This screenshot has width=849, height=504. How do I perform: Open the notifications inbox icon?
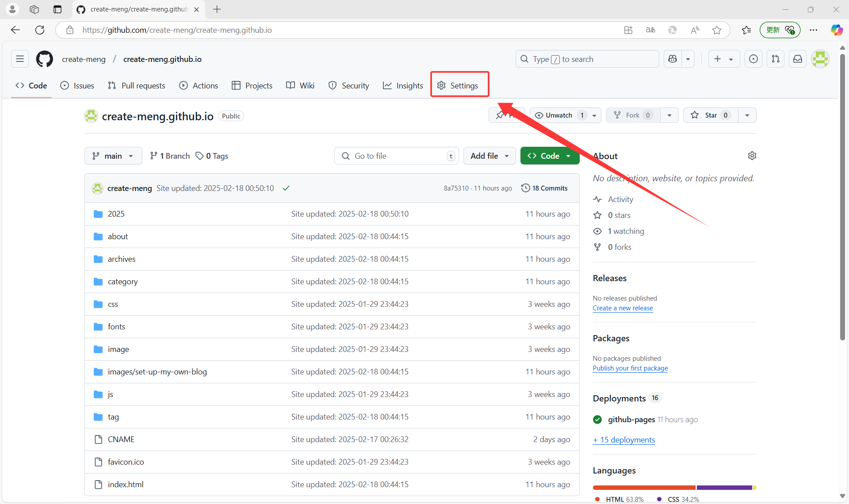pos(798,59)
